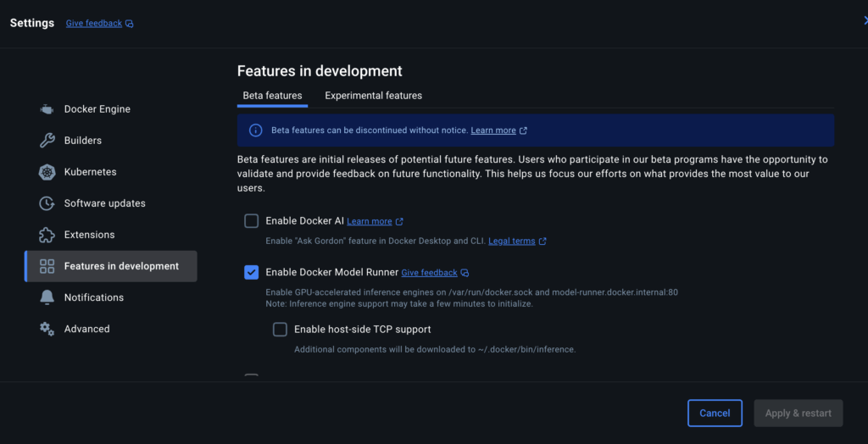Open Learn more link in beta banner
Image resolution: width=868 pixels, height=444 pixels.
493,130
